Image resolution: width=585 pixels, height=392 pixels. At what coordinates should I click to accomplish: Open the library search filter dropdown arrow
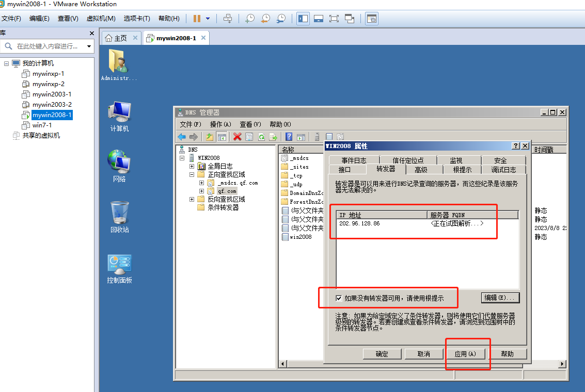[x=89, y=46]
